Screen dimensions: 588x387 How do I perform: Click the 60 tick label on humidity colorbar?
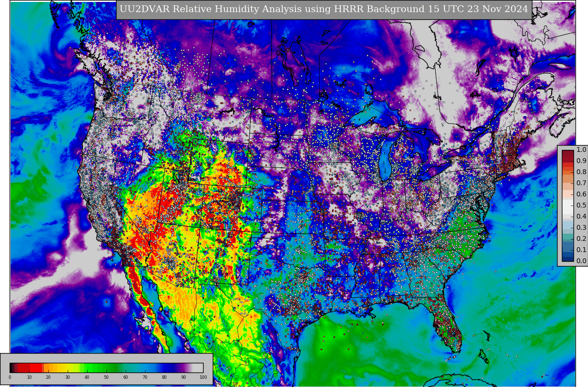tap(126, 377)
